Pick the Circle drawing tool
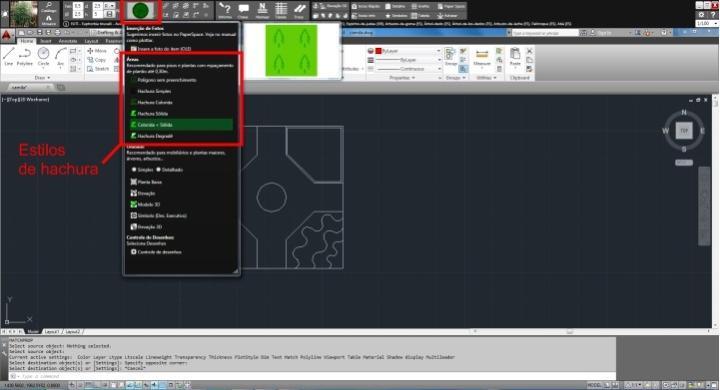Viewport: 720px width, 390px height. coord(43,57)
